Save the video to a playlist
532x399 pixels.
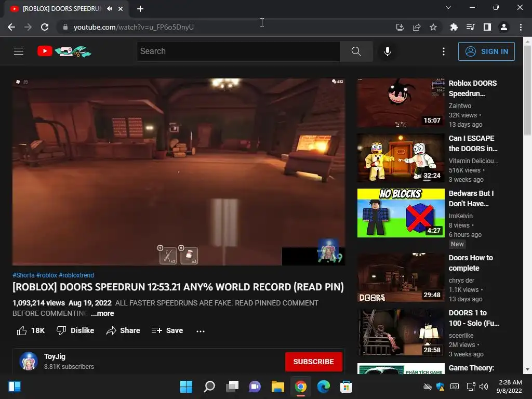pyautogui.click(x=167, y=330)
